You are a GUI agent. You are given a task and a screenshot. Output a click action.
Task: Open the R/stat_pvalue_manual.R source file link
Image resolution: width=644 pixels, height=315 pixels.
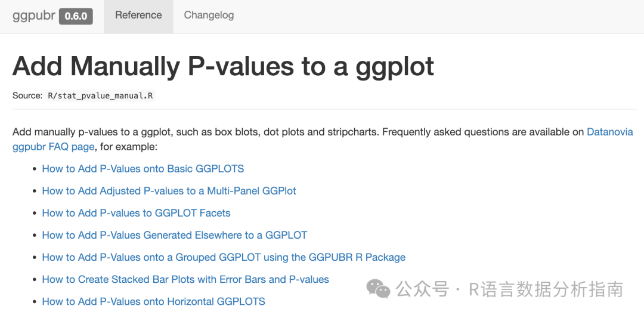click(x=101, y=95)
